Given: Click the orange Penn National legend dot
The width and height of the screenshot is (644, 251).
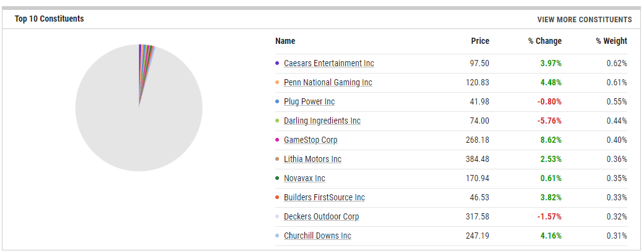Looking at the screenshot, I should tap(277, 82).
